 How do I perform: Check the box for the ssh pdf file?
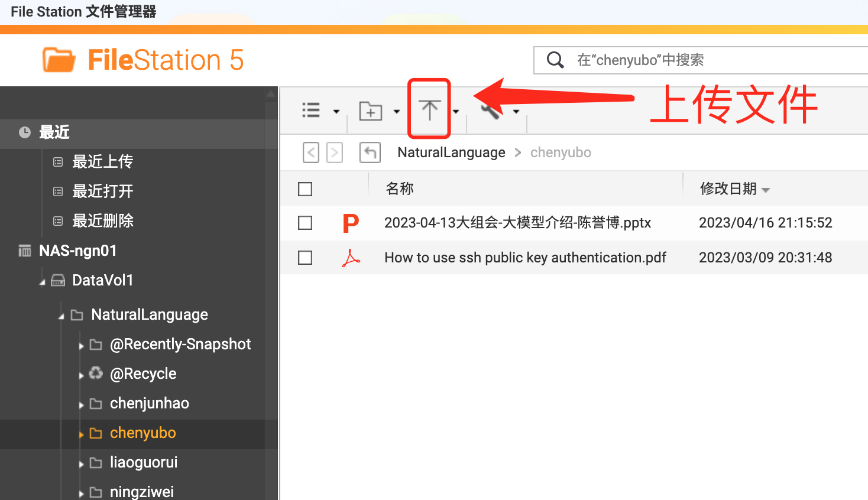tap(305, 258)
